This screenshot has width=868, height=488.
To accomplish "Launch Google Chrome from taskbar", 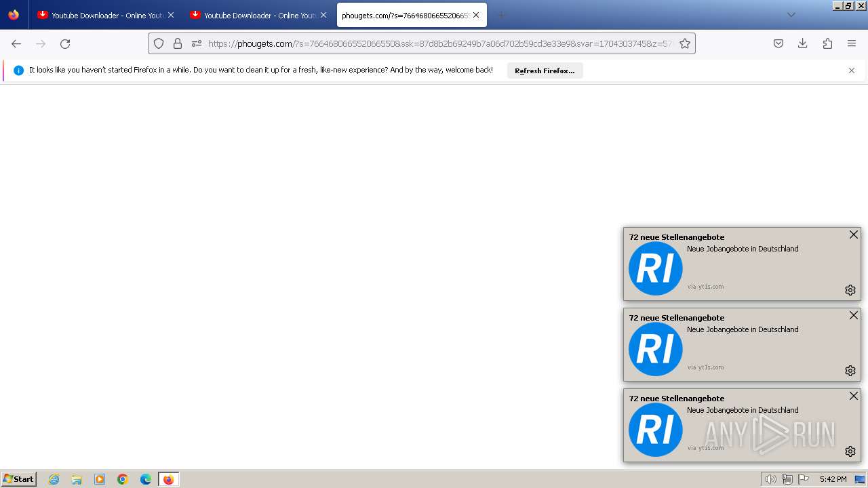I will (x=123, y=479).
